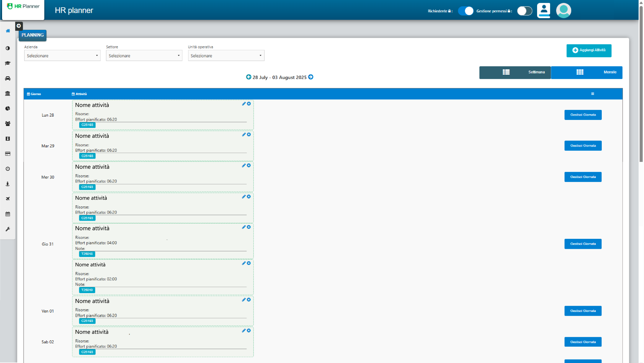Screen dimensions: 644x363
Task: Open the pie chart reports icon
Action: 8,109
